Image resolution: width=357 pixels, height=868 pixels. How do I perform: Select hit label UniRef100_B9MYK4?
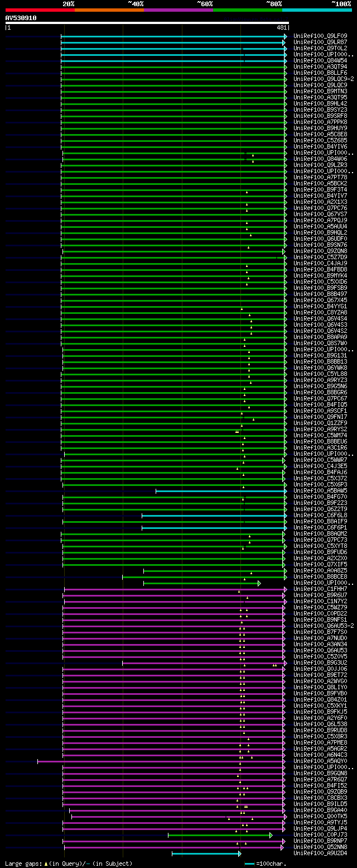click(x=320, y=275)
